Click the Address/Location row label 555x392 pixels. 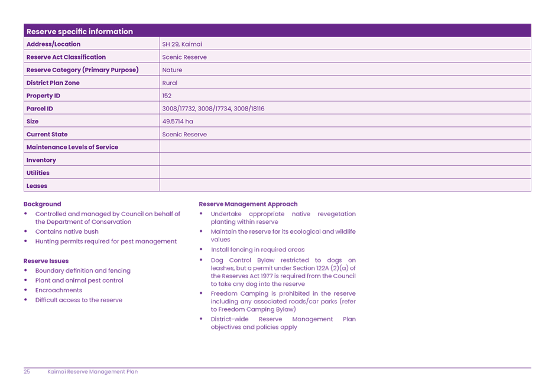pyautogui.click(x=53, y=43)
